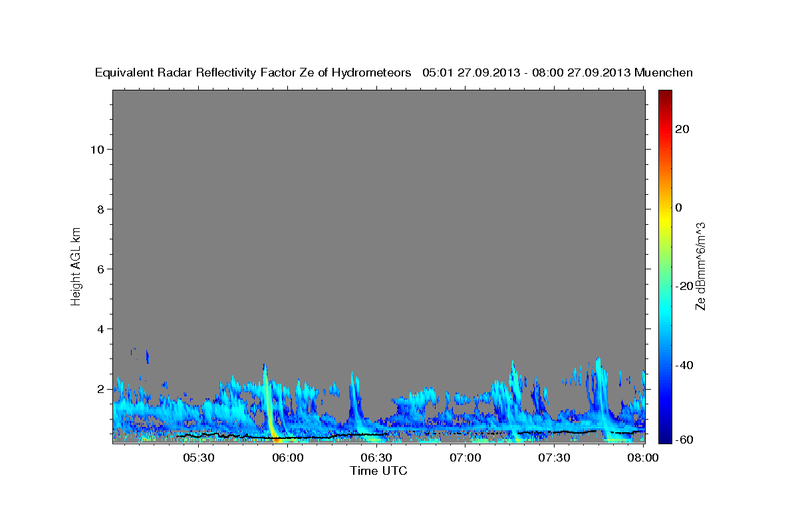Click the plot title 'Equivalent Radar Reflectivity Factor Ze of Hydrometeors'

pyautogui.click(x=253, y=72)
